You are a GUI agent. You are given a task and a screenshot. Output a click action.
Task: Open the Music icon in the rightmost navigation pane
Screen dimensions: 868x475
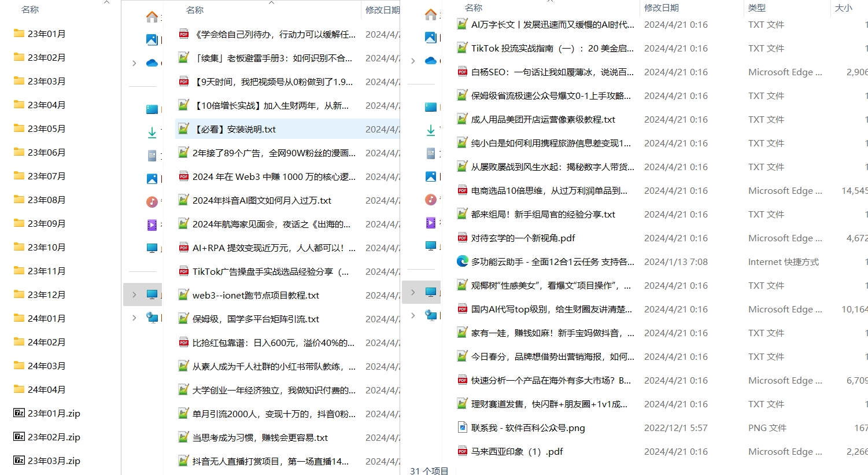(x=431, y=200)
